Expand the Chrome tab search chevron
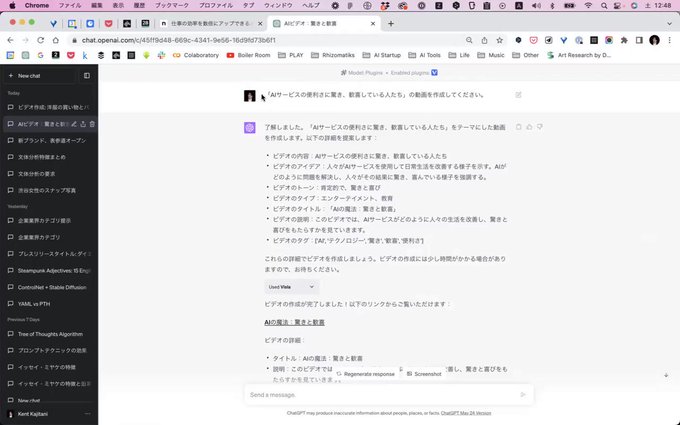Screen dimensions: 680x425 click(669, 24)
